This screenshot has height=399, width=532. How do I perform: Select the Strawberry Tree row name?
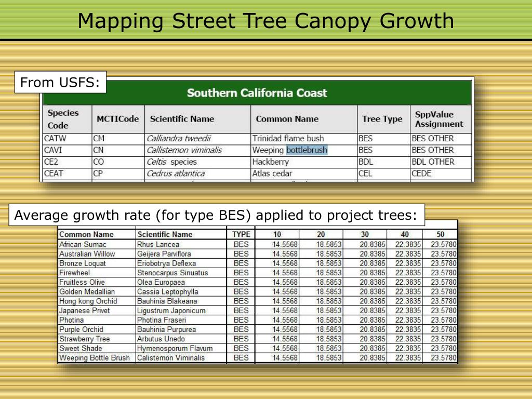click(85, 339)
